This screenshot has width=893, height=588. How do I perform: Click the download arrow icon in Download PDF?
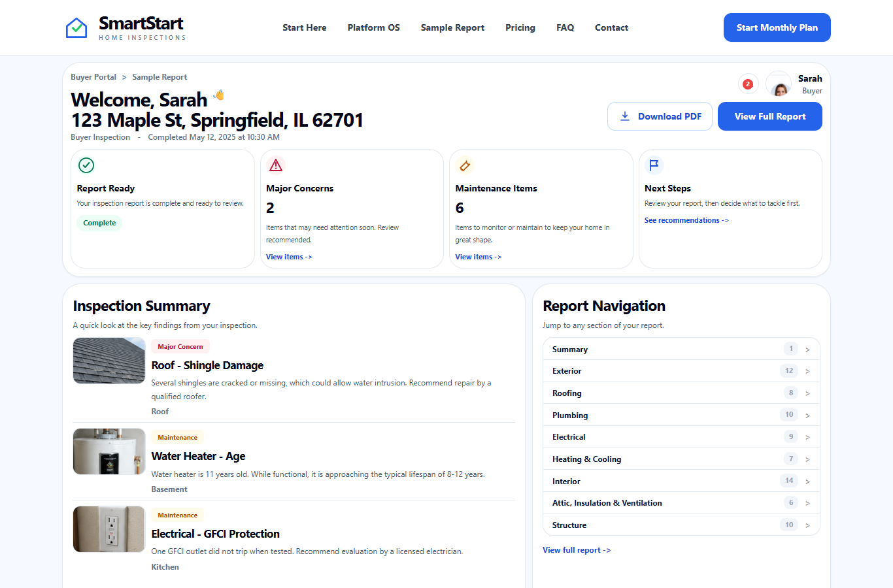(625, 116)
